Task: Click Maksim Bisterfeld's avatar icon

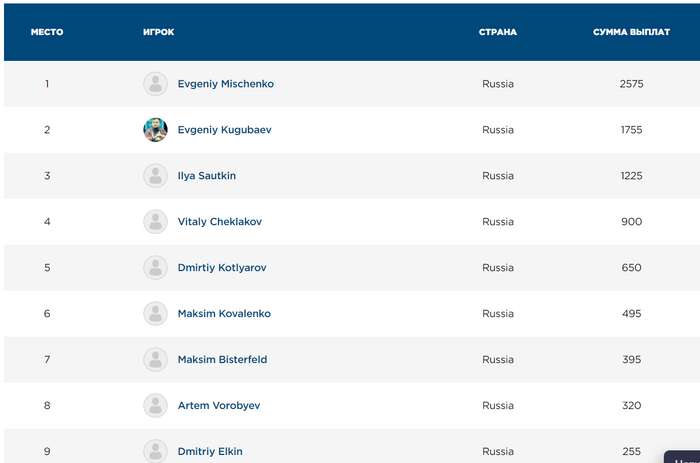Action: (155, 360)
